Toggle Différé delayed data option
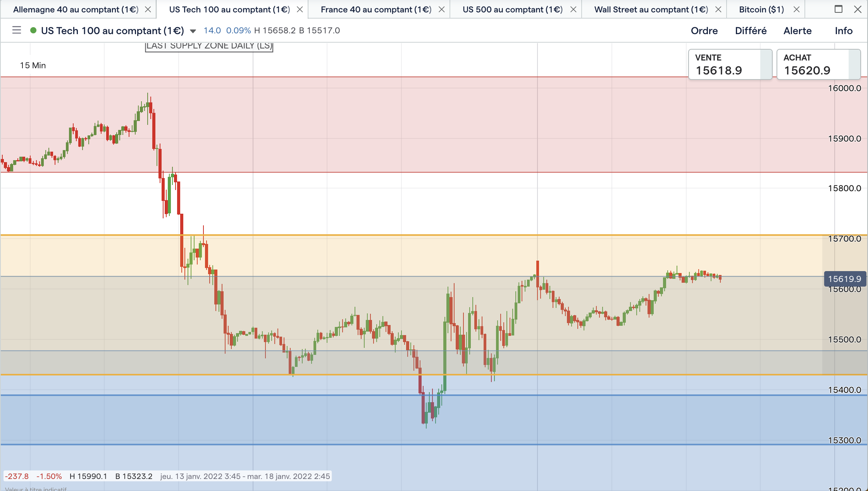 click(x=751, y=31)
